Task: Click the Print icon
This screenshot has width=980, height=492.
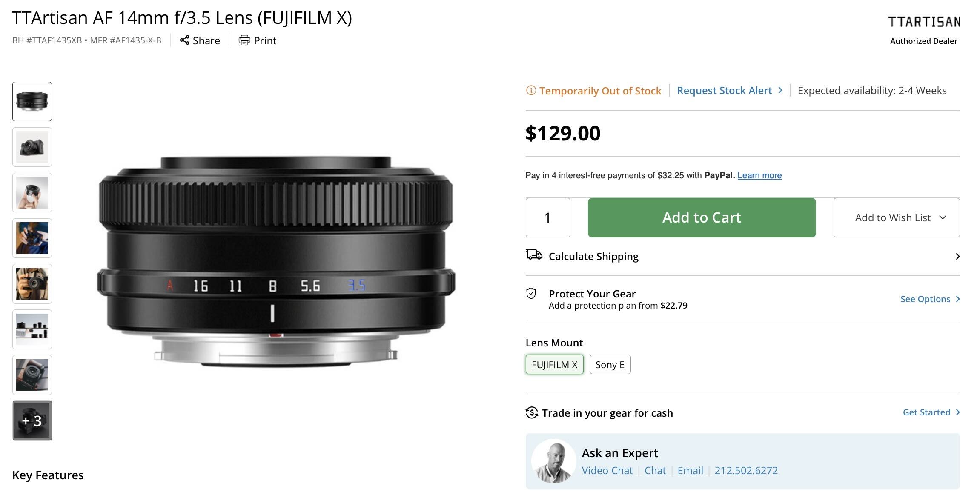Action: (244, 40)
